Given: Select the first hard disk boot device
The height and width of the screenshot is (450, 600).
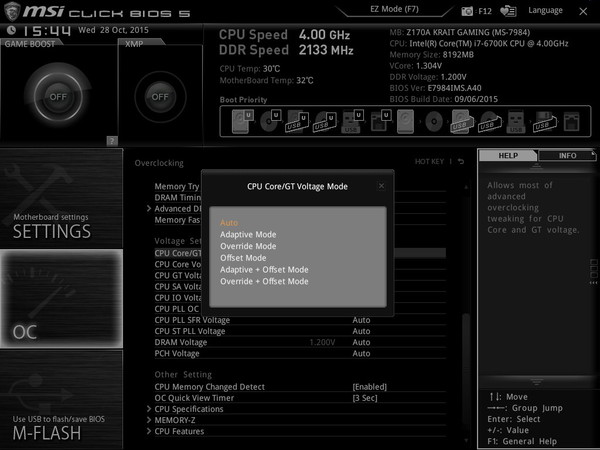Looking at the screenshot, I should [243, 121].
